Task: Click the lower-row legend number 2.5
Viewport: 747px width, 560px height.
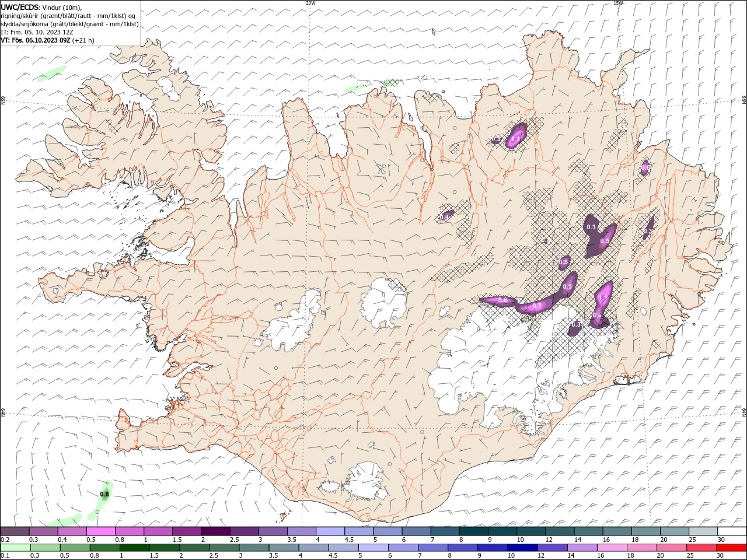Action: pyautogui.click(x=214, y=556)
